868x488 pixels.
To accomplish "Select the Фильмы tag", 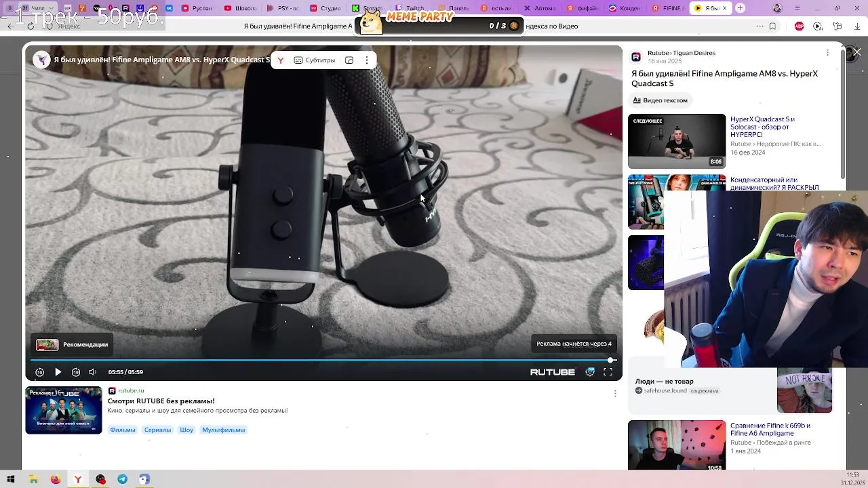I will pos(123,430).
